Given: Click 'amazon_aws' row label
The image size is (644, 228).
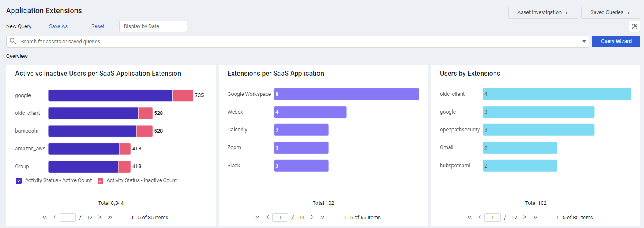Looking at the screenshot, I should [x=30, y=149].
